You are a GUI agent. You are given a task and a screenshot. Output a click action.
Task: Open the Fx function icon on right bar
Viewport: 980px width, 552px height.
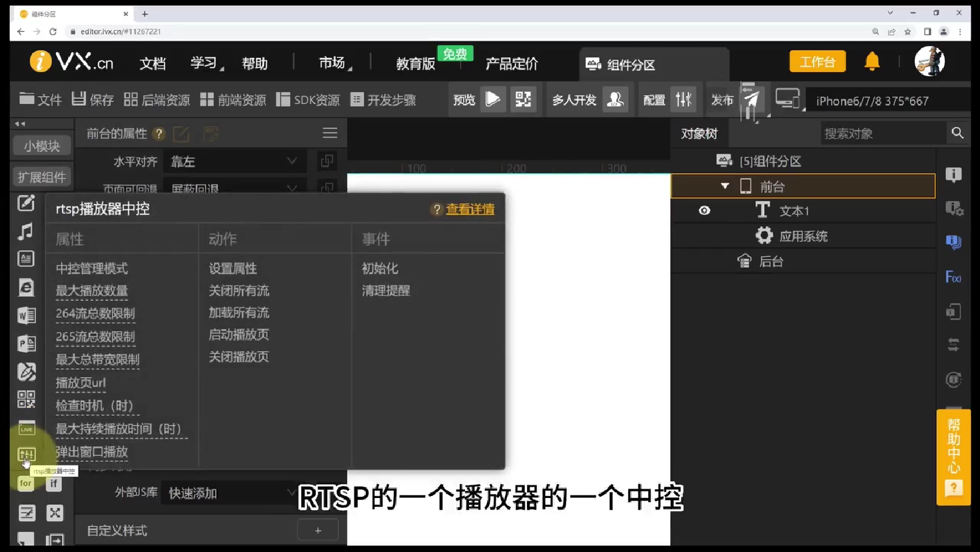click(x=953, y=277)
